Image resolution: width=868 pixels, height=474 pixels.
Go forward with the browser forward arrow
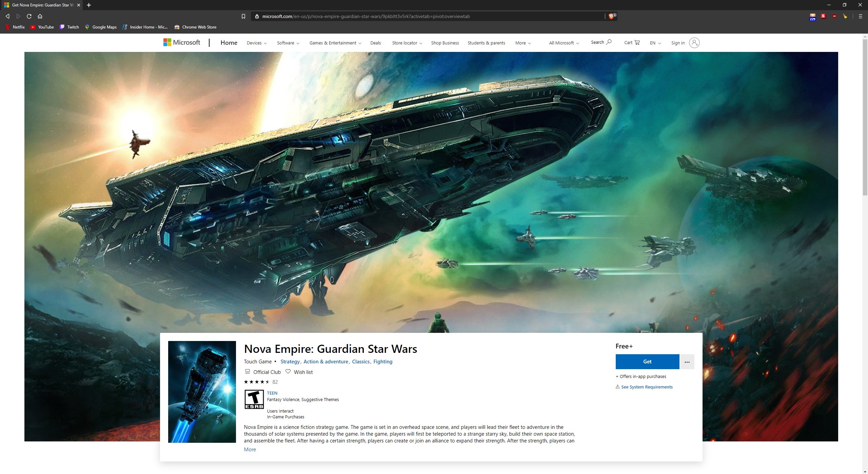tap(18, 16)
